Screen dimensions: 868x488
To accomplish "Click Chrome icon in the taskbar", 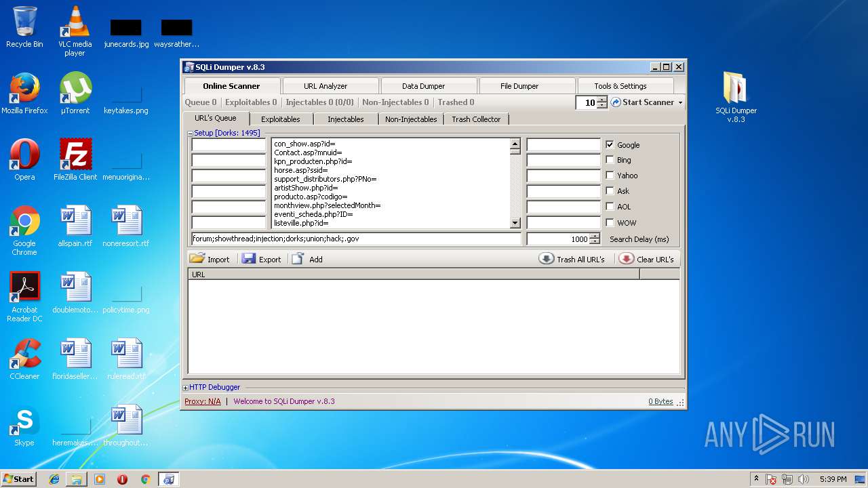I will (145, 479).
